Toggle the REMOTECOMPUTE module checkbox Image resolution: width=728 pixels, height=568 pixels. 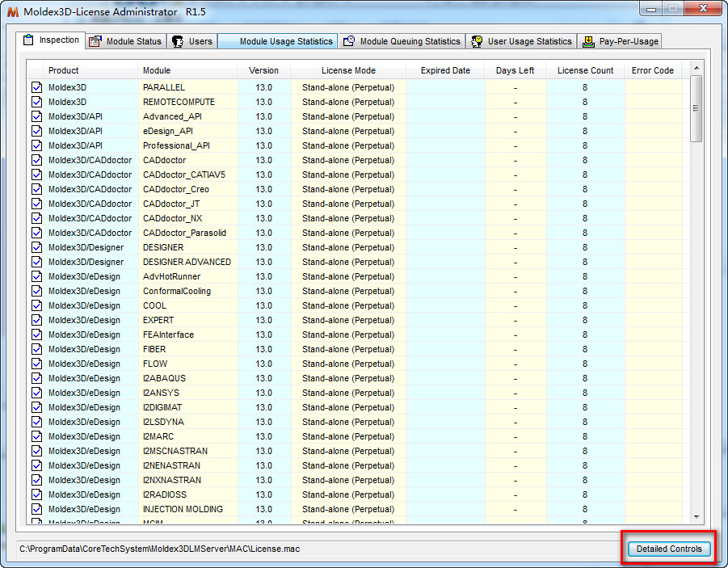[x=36, y=102]
